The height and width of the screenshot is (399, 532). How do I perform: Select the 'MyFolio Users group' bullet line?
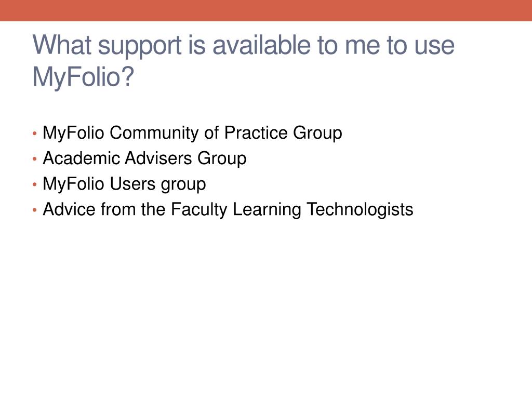tap(124, 184)
